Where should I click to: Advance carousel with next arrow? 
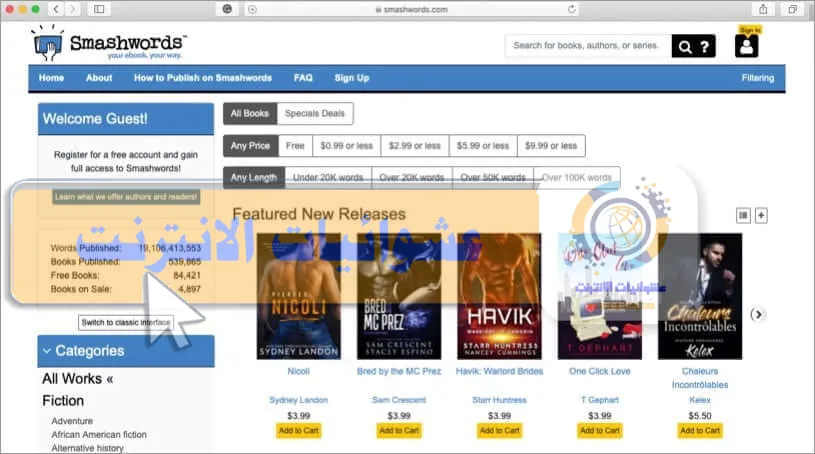758,314
